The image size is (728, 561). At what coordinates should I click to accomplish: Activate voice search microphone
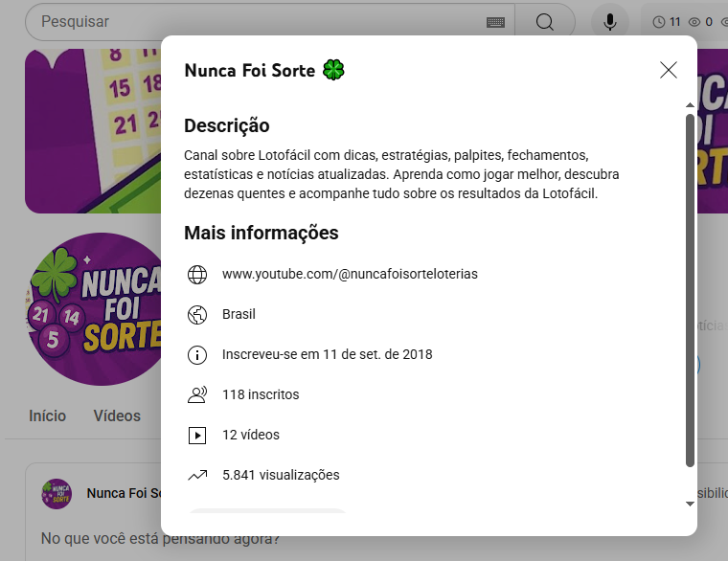tap(609, 22)
